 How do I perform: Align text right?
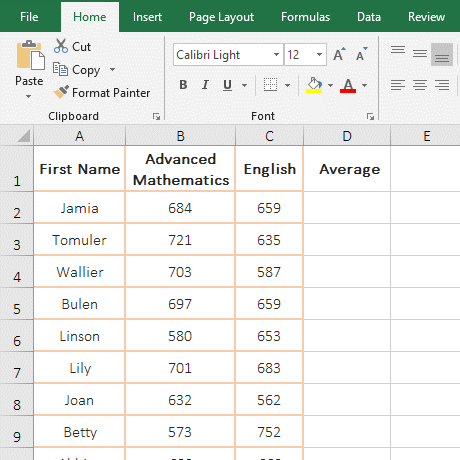click(x=442, y=85)
